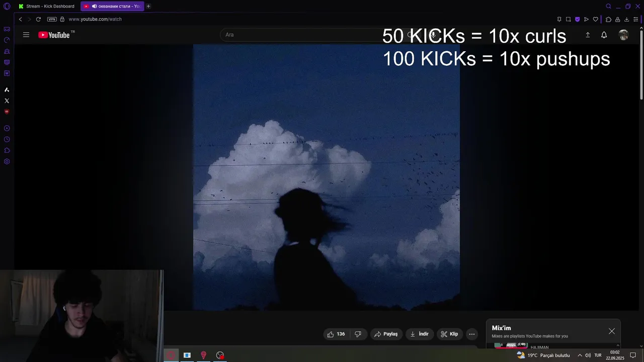Toggle ad blocker shield icon
Screen dimensions: 644x362
[577, 19]
